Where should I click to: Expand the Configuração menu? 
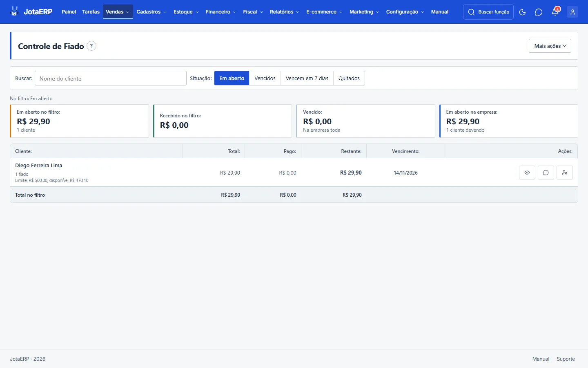405,12
